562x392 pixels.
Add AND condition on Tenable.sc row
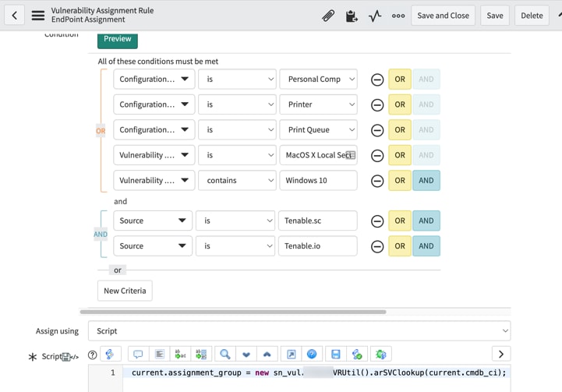[426, 221]
